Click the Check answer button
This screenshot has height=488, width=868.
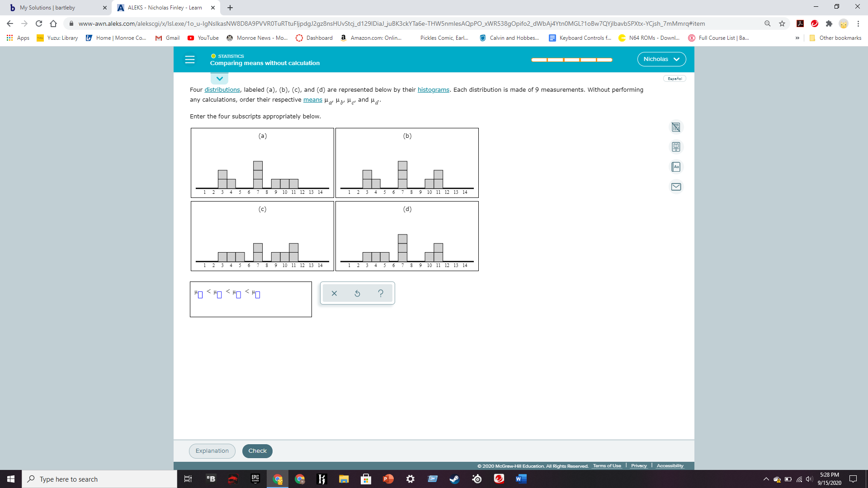pyautogui.click(x=257, y=450)
